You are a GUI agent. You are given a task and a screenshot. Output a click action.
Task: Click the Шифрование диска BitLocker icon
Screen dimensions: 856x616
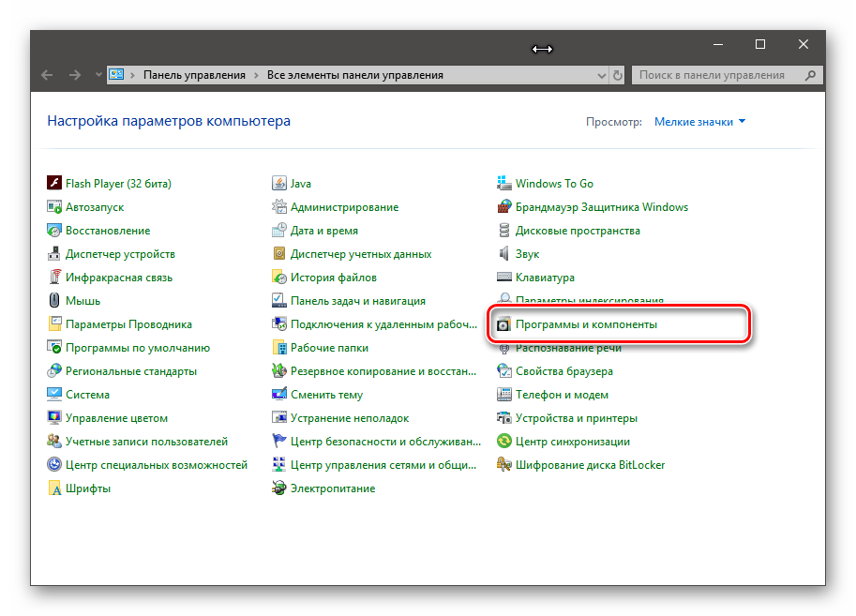tap(504, 465)
